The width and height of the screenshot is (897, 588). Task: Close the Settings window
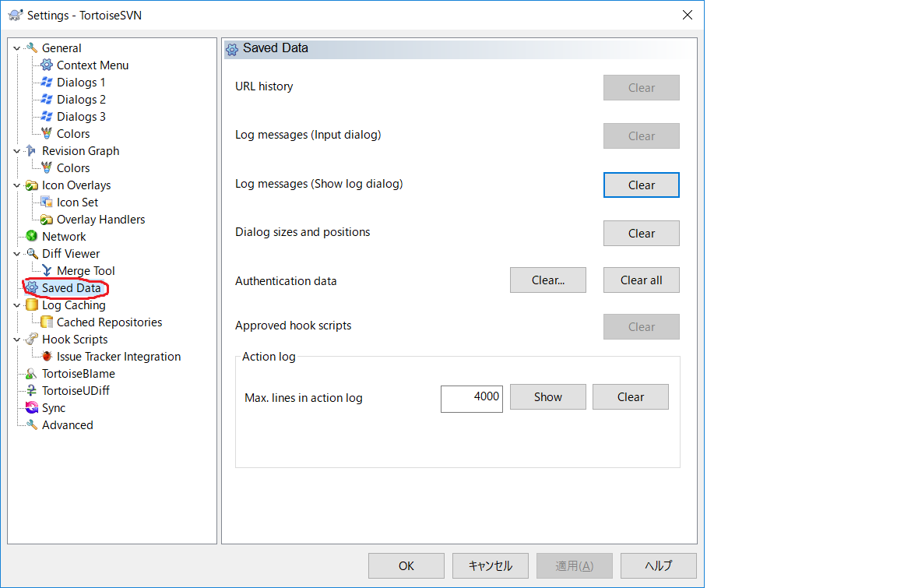[688, 15]
